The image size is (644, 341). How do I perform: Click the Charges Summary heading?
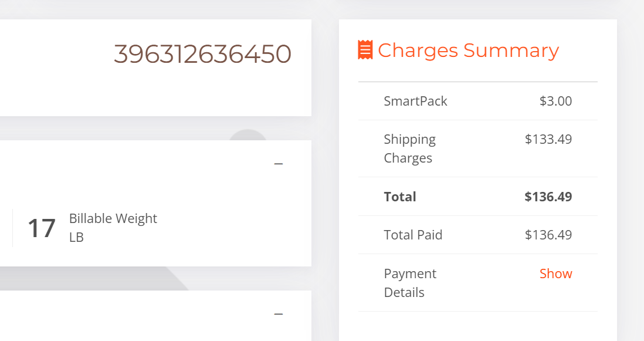point(468,50)
